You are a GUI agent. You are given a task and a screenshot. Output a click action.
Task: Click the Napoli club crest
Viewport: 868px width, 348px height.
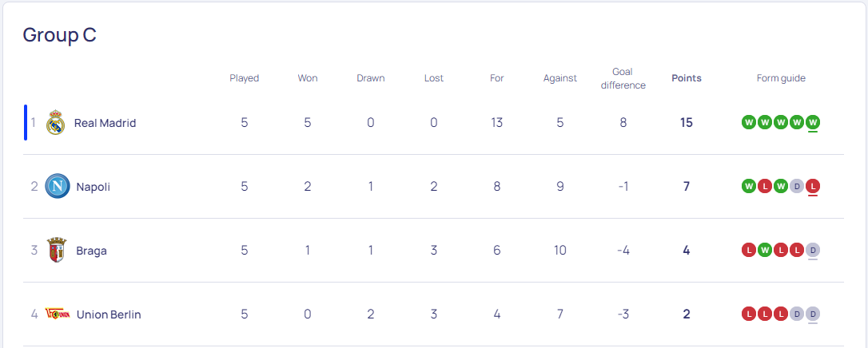click(57, 187)
